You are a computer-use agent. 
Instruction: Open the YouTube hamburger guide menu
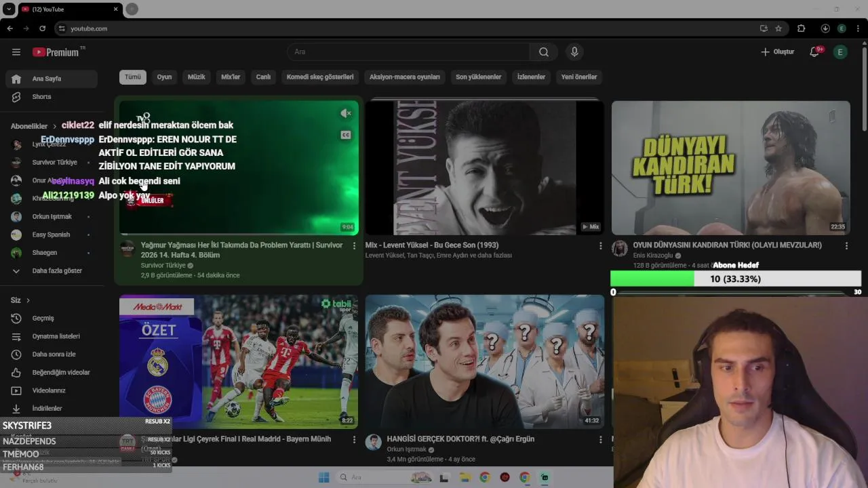point(16,52)
